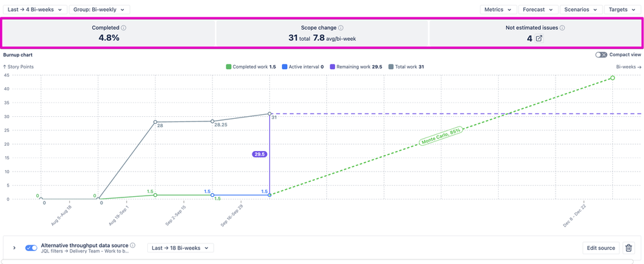Screen dimensions: 644x264
Task: Click info icon next to Completed
Action: click(124, 28)
